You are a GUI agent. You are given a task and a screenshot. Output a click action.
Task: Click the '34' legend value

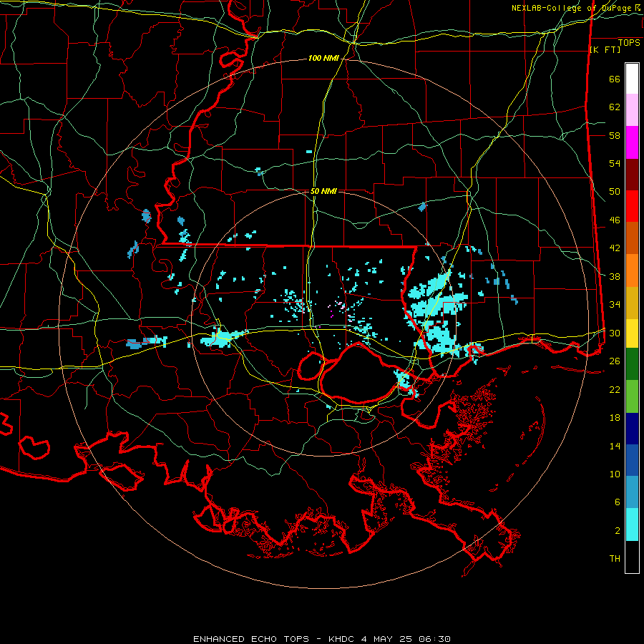point(615,305)
